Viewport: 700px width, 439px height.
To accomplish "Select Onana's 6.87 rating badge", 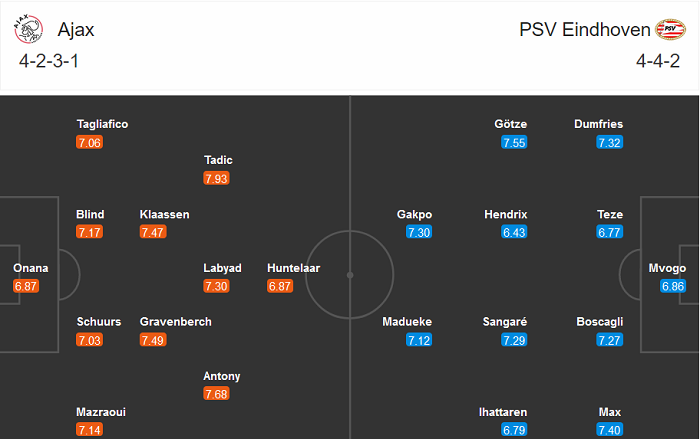I will [27, 286].
